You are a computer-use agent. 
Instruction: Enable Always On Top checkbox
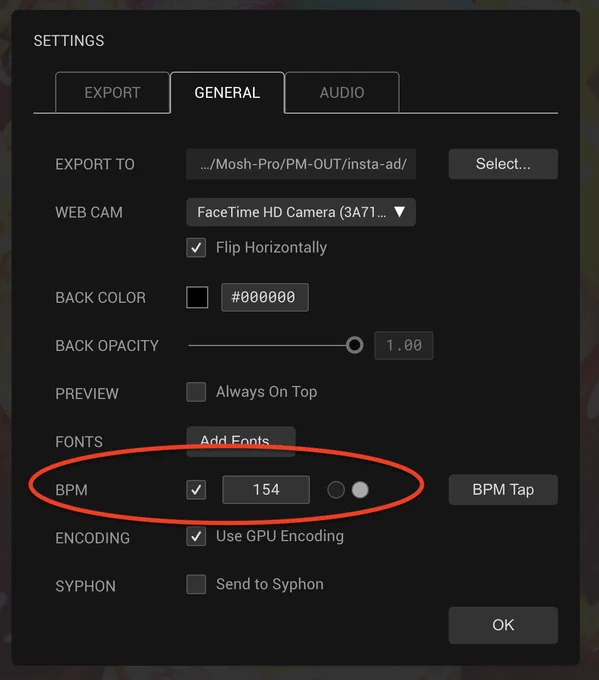196,392
